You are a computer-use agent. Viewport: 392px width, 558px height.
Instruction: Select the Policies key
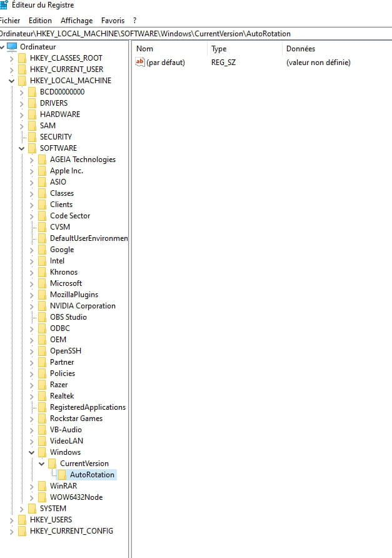[x=63, y=373]
